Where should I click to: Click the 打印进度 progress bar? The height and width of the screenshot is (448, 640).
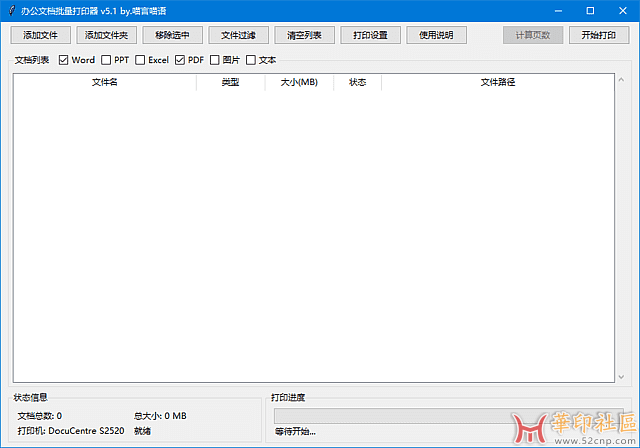449,416
